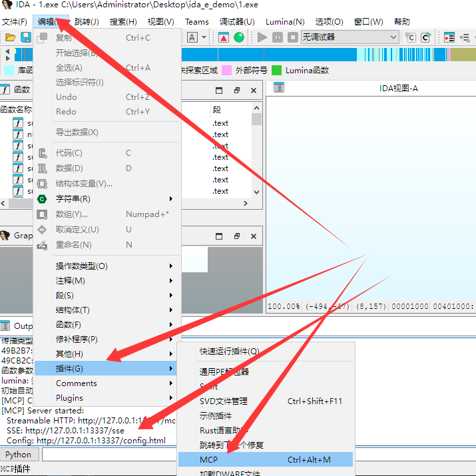Click the SSE http://127.0.0.1:13337/sse line
This screenshot has height=476, width=476.
point(65,431)
